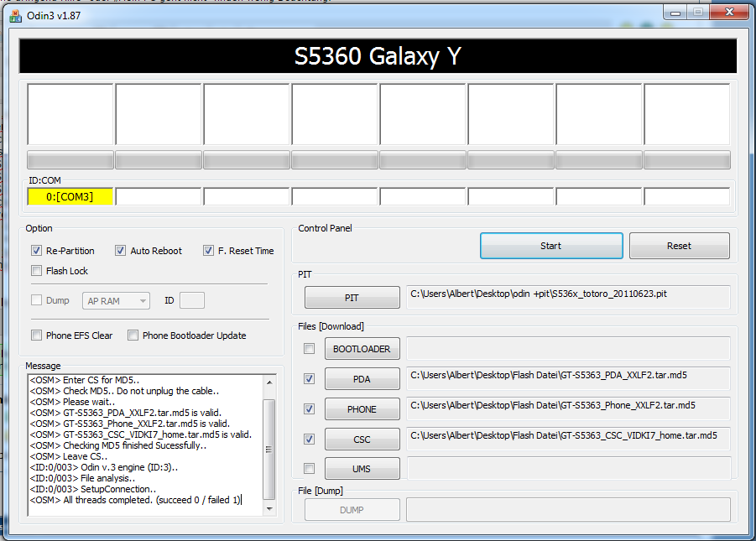This screenshot has height=541, width=756.
Task: Click the Reset button
Action: [679, 246]
